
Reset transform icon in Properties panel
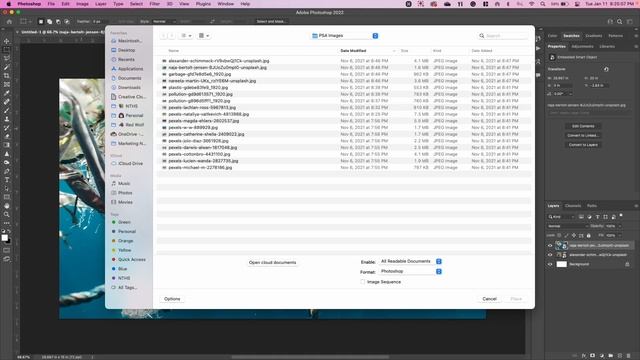(x=606, y=69)
